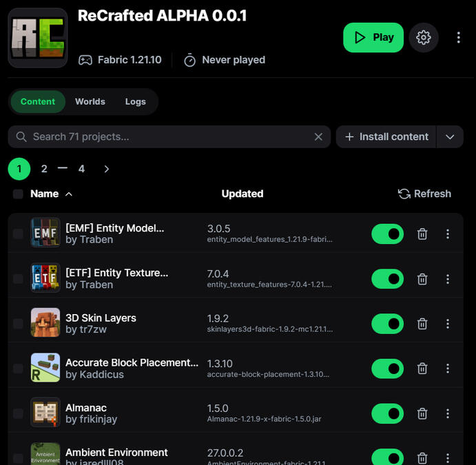
Task: Disable the 3D Skin Layers mod
Action: click(388, 324)
